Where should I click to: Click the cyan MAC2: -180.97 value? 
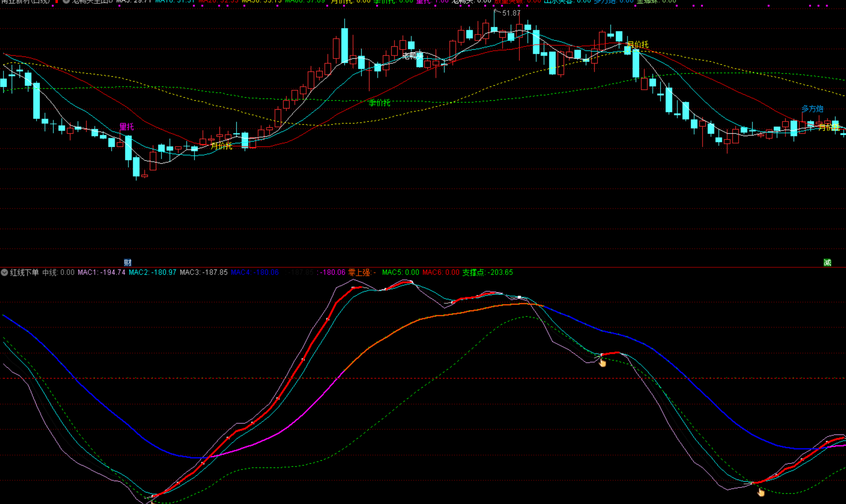153,272
